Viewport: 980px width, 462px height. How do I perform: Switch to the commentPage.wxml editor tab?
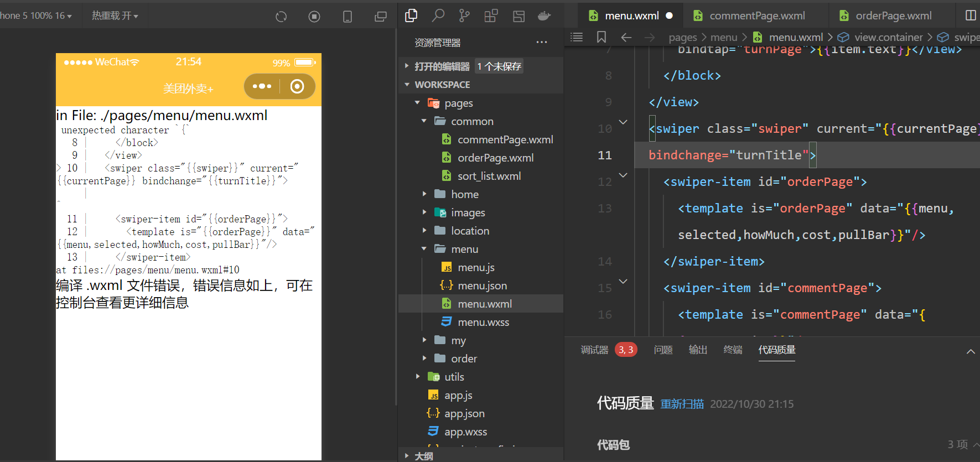[x=756, y=15]
